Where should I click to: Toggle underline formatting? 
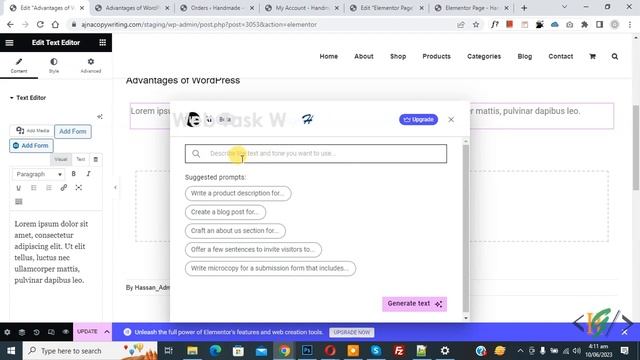tap(18, 188)
